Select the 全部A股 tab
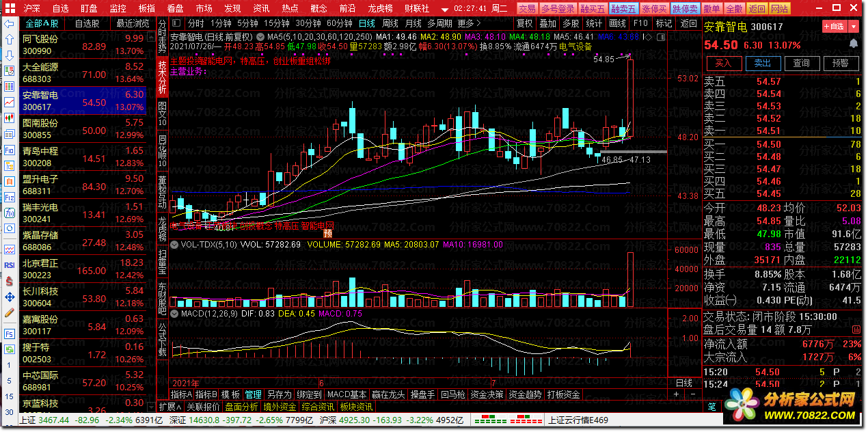 click(42, 23)
